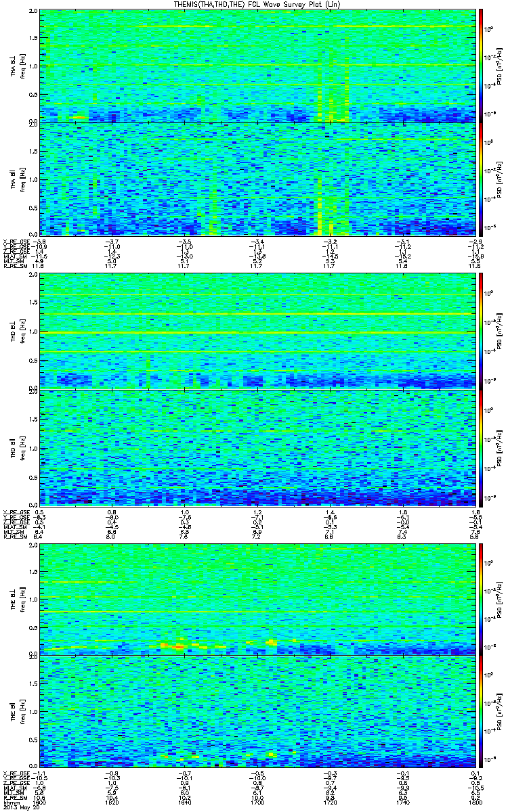This screenshot has width=508, height=812.
Task: Click the THA perpendicular B panel color bar
Action: 480,66
